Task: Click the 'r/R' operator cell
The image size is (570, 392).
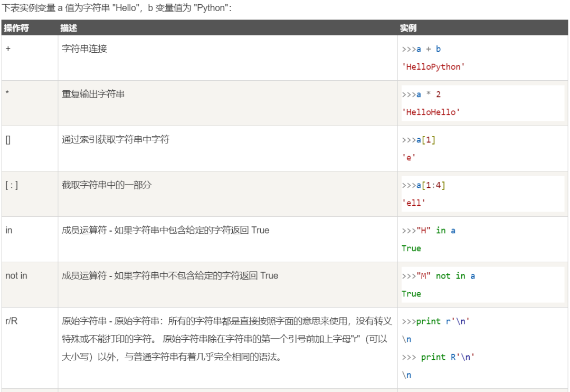Action: point(11,321)
